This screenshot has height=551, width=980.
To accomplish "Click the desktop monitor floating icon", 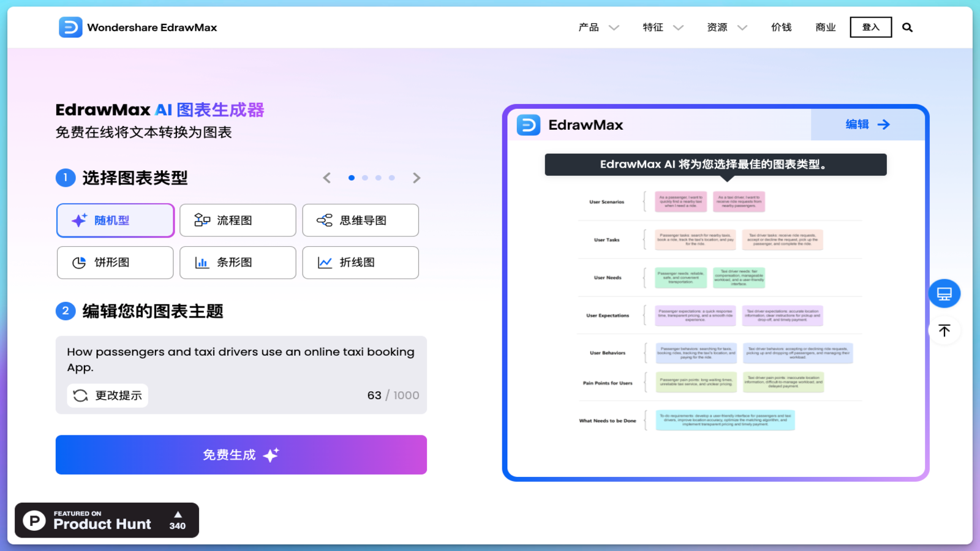I will point(944,294).
